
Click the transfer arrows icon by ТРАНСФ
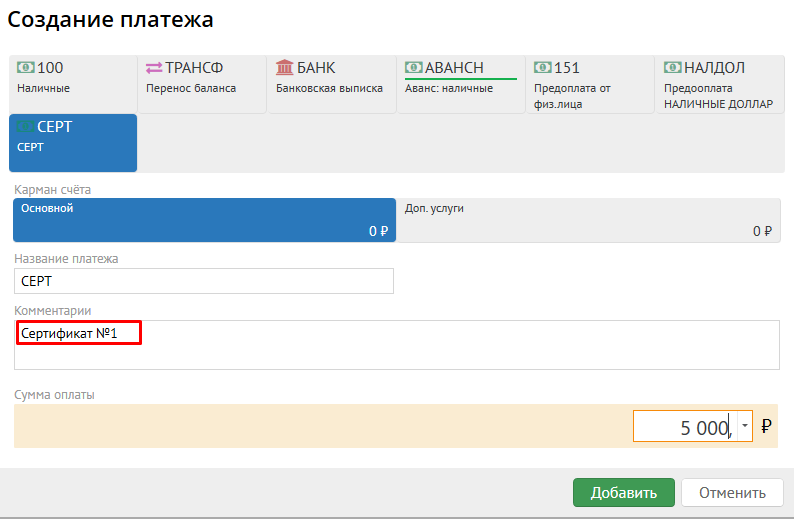coord(154,67)
